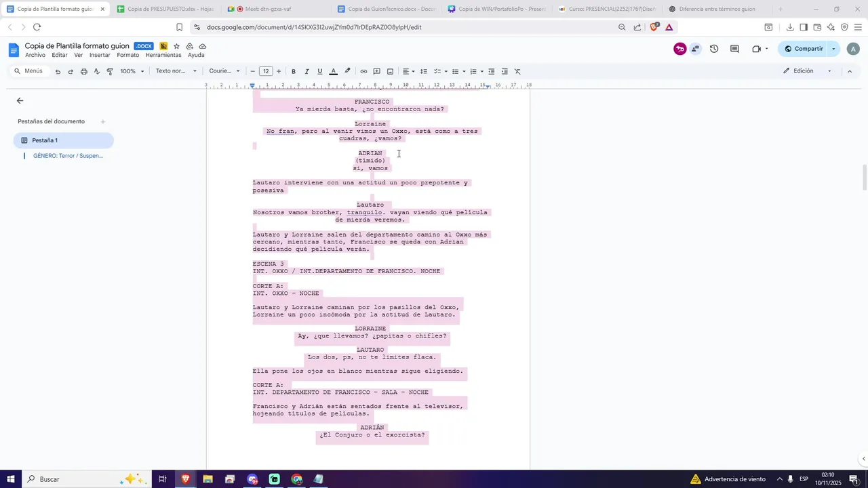Open the Insertar menu
This screenshot has width=868, height=488.
100,56
